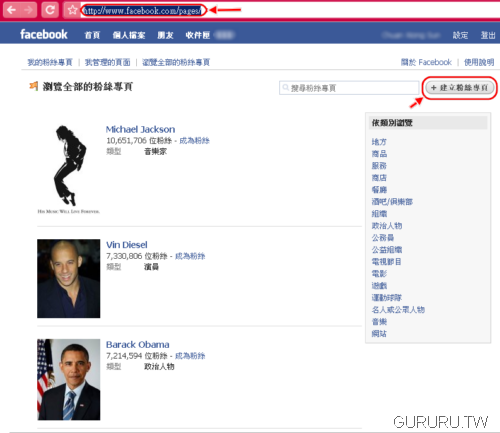Browse the 地方 category
The height and width of the screenshot is (433, 500).
pyautogui.click(x=379, y=142)
